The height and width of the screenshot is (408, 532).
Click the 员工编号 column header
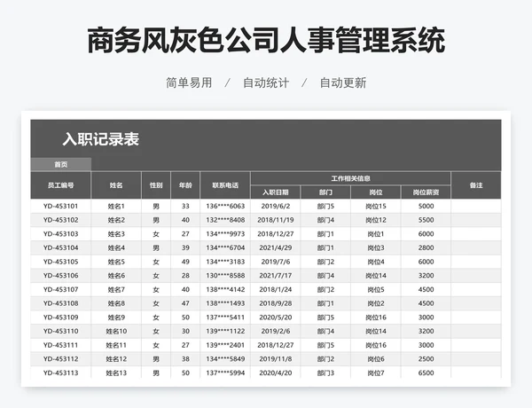60,185
